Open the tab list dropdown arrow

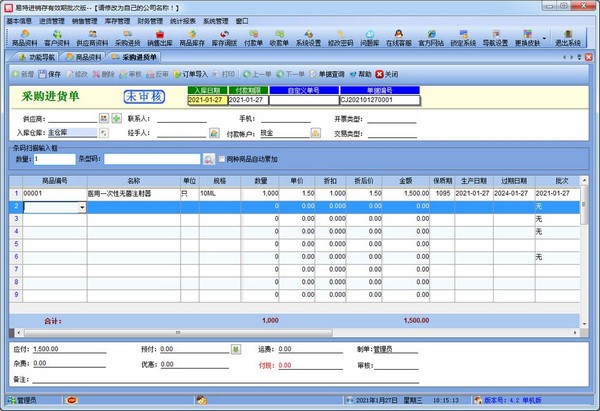[x=579, y=57]
